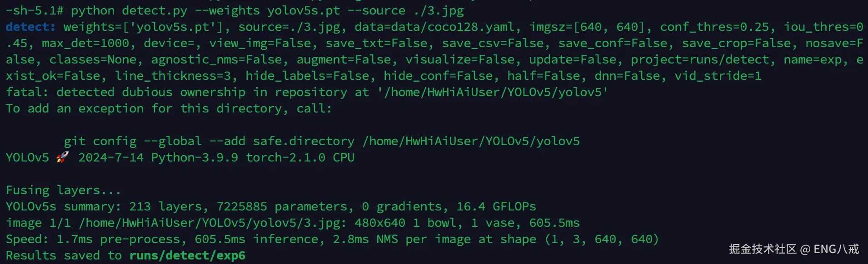This screenshot has width=868, height=264.
Task: Click the "Python-3.9.9" version text
Action: (x=195, y=157)
